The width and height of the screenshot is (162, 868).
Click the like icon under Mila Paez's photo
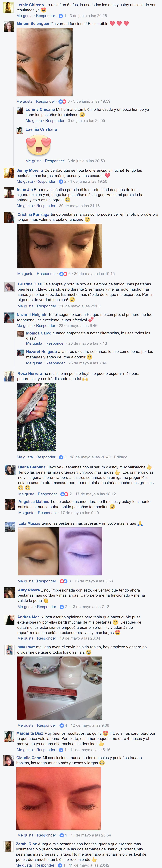pos(62,725)
